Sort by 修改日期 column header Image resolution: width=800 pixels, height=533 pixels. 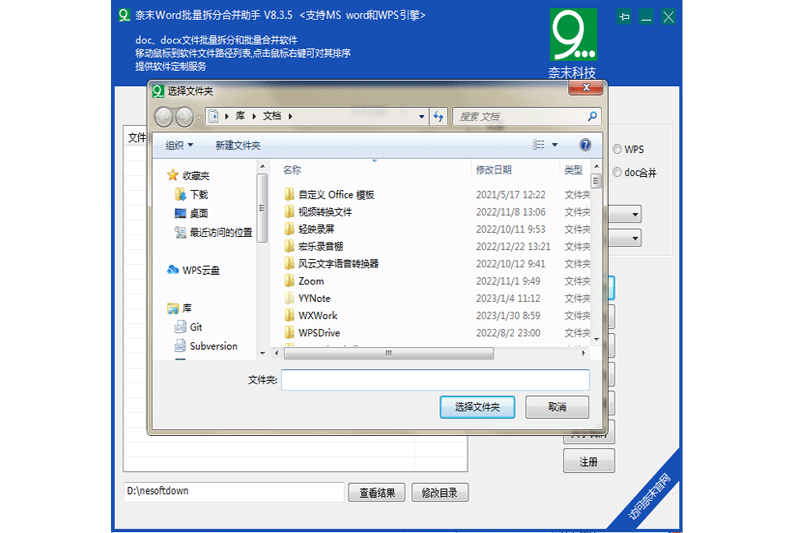[493, 170]
